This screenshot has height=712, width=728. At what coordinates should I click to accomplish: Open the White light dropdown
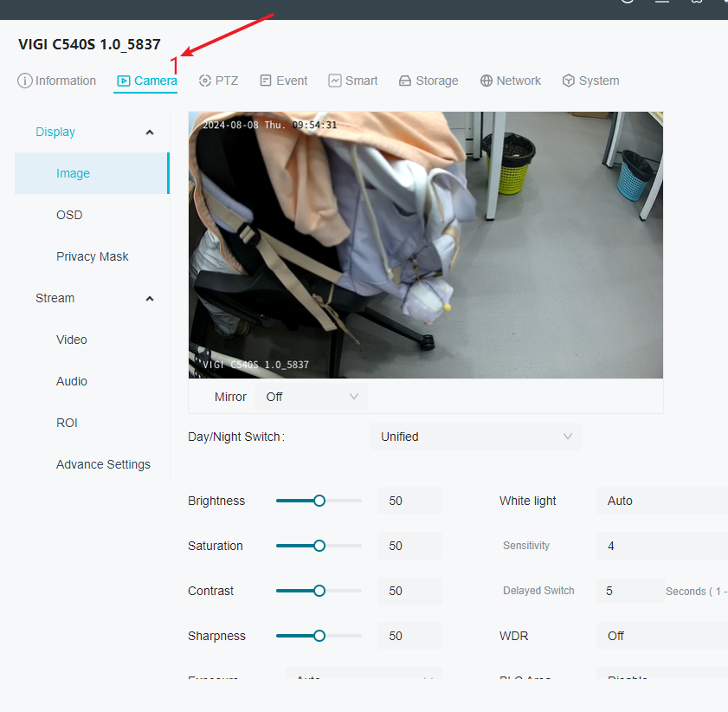pos(662,501)
